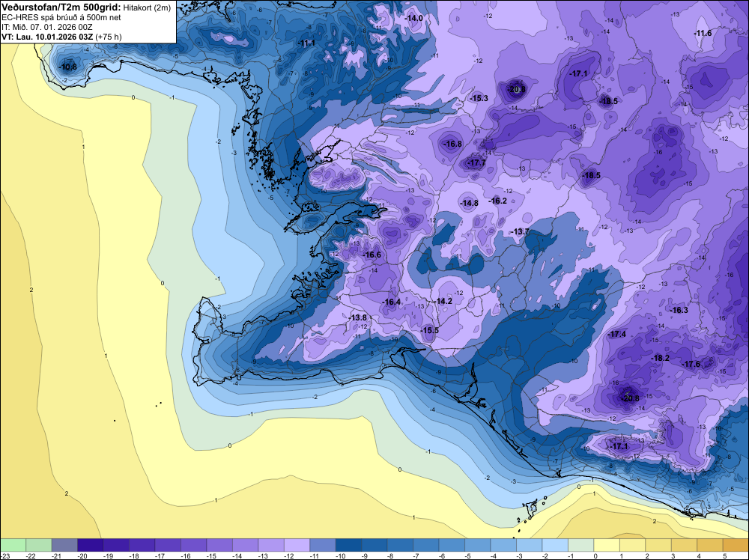This screenshot has width=749, height=560.
Task: Click the -13.8 temperature value
Action: coord(358,317)
